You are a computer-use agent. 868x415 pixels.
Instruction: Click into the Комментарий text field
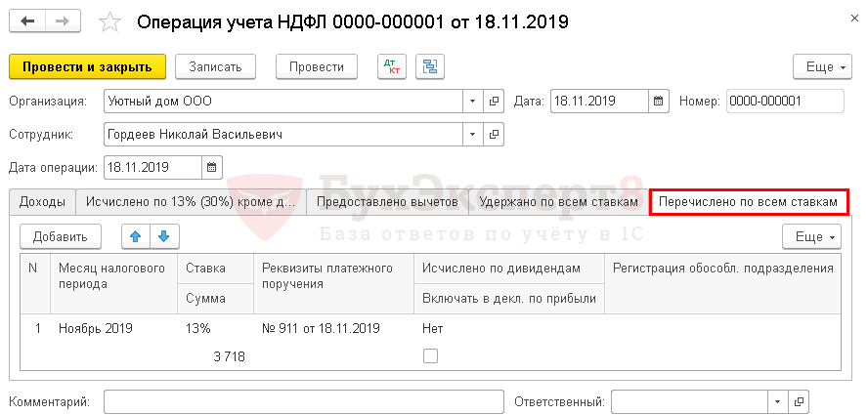tap(302, 401)
